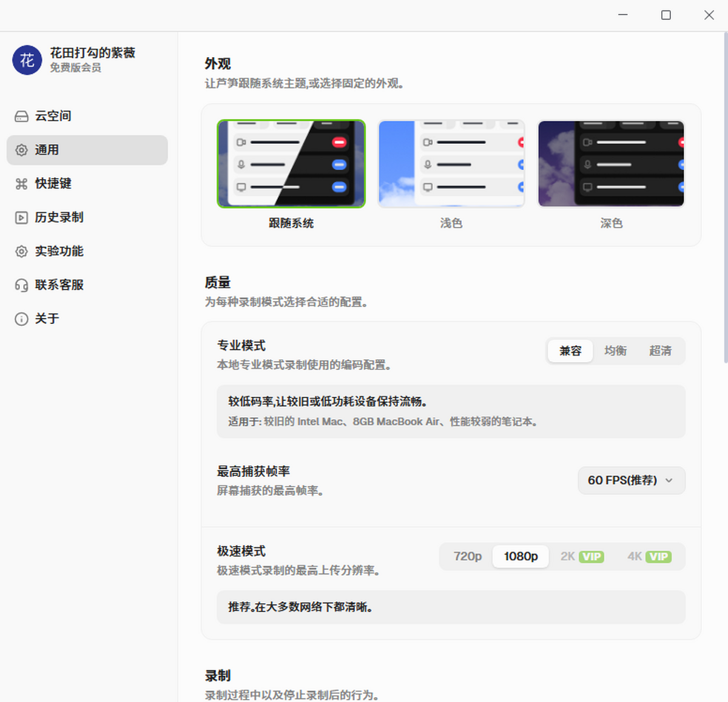Select the 2K VIP resolution option

pyautogui.click(x=582, y=556)
